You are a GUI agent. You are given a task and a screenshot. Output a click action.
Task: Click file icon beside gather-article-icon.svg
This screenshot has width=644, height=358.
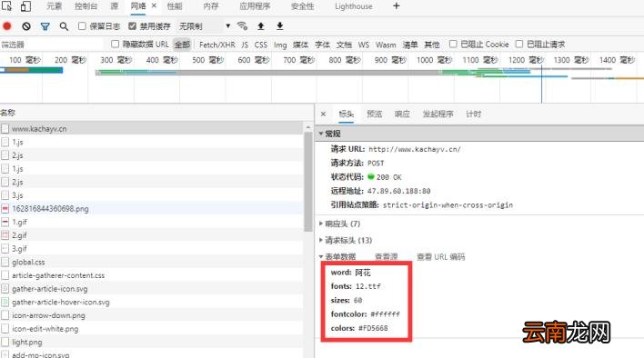5,289
